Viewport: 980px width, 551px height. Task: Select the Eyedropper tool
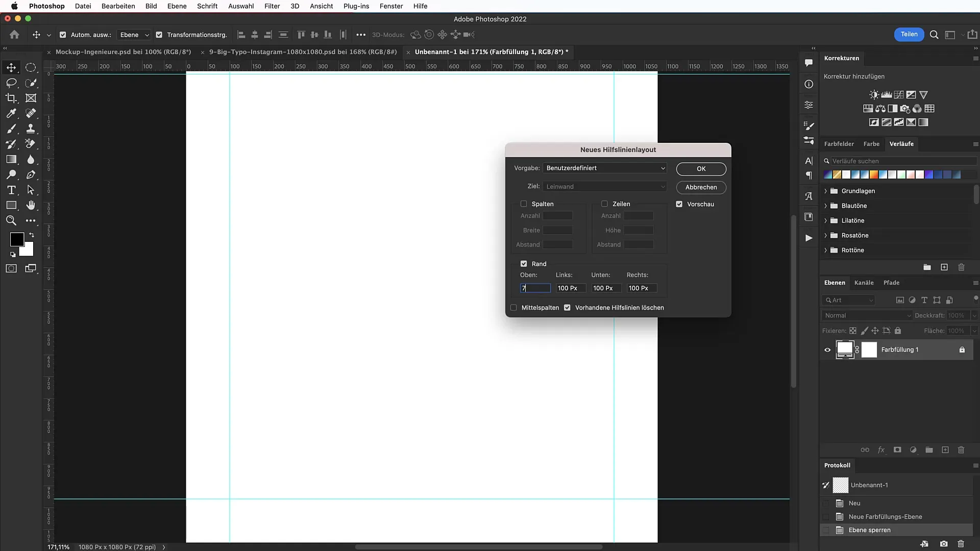11,113
